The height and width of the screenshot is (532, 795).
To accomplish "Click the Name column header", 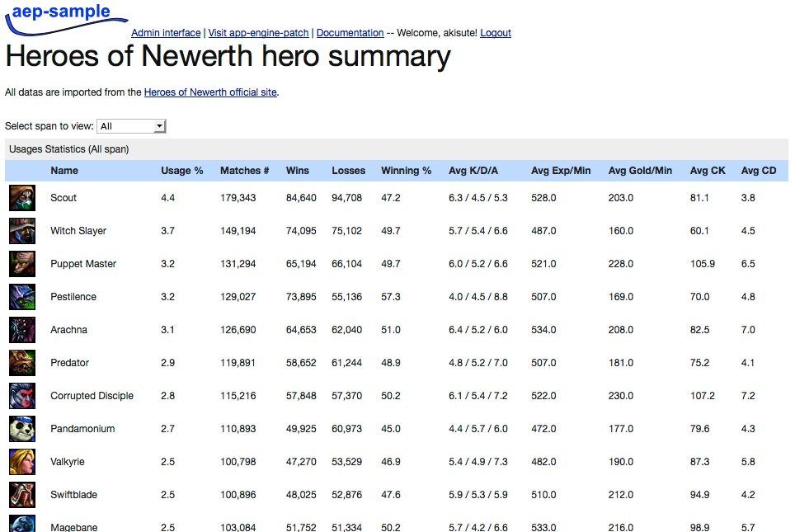I will pyautogui.click(x=64, y=171).
